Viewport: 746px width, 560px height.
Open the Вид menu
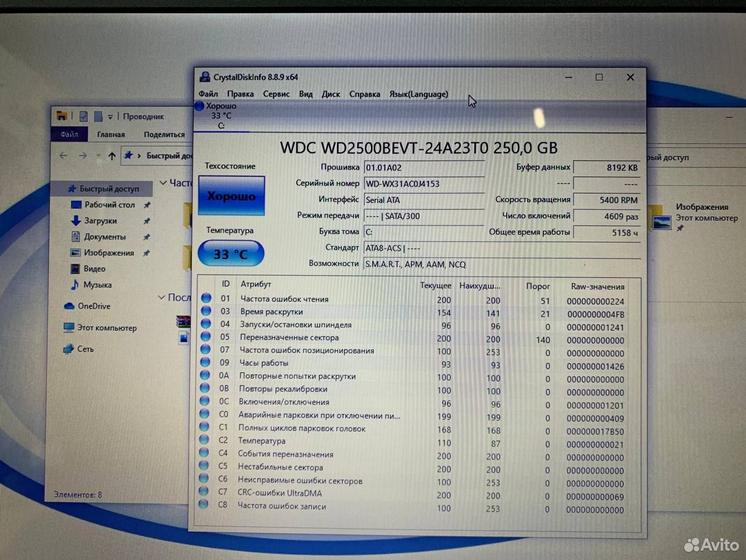[x=305, y=94]
